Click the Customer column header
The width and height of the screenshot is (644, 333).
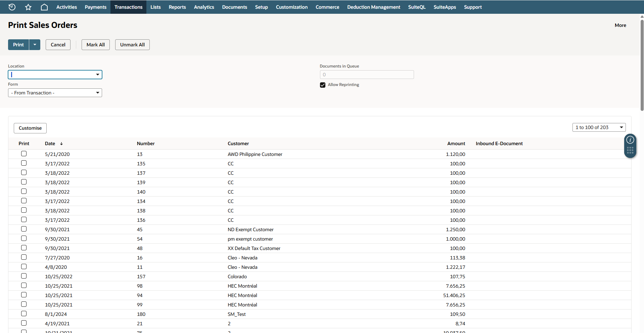pos(238,143)
